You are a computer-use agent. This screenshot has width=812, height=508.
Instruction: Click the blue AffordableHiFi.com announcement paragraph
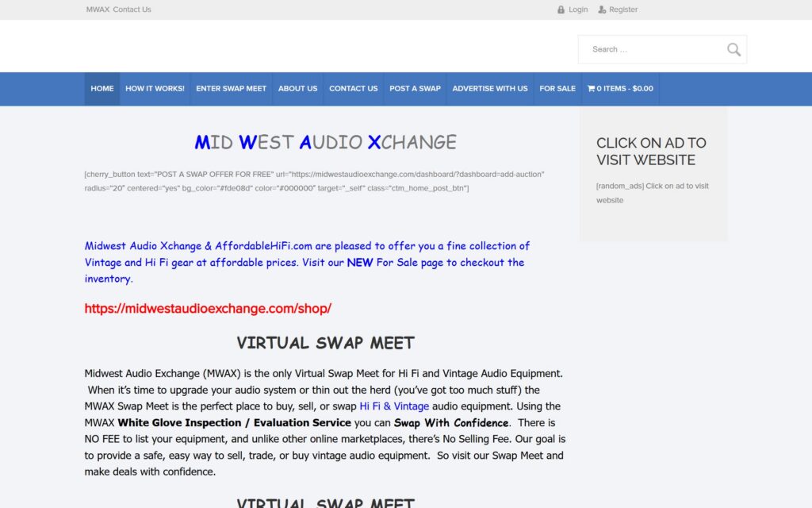(307, 262)
